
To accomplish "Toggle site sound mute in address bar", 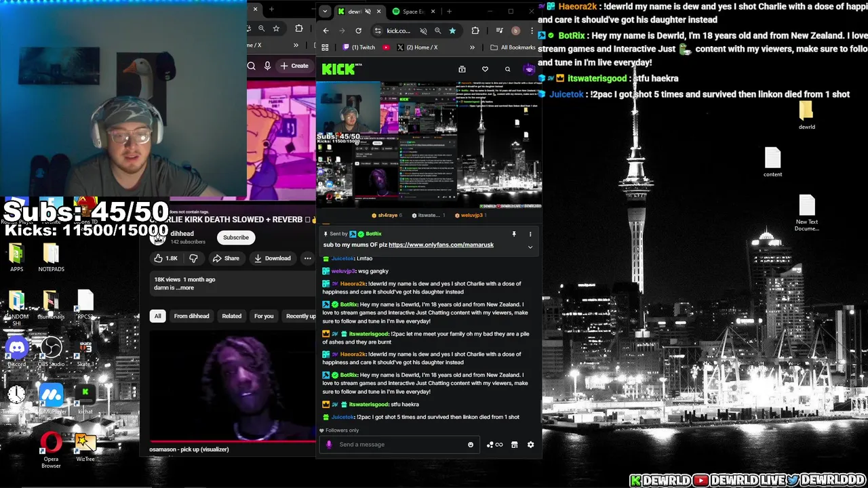I will (x=423, y=30).
